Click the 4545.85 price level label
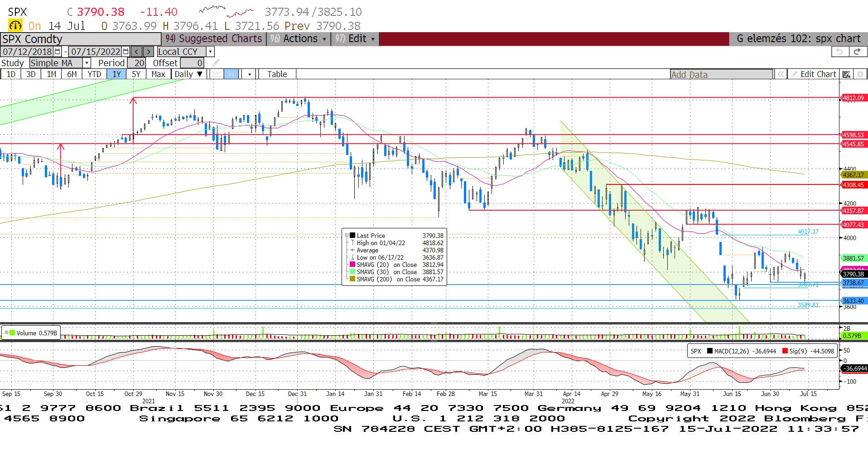Screen dimensions: 868x454 (854, 144)
